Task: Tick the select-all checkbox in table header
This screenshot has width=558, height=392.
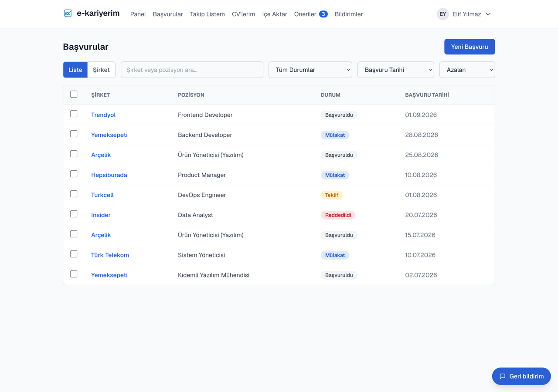Action: click(74, 94)
